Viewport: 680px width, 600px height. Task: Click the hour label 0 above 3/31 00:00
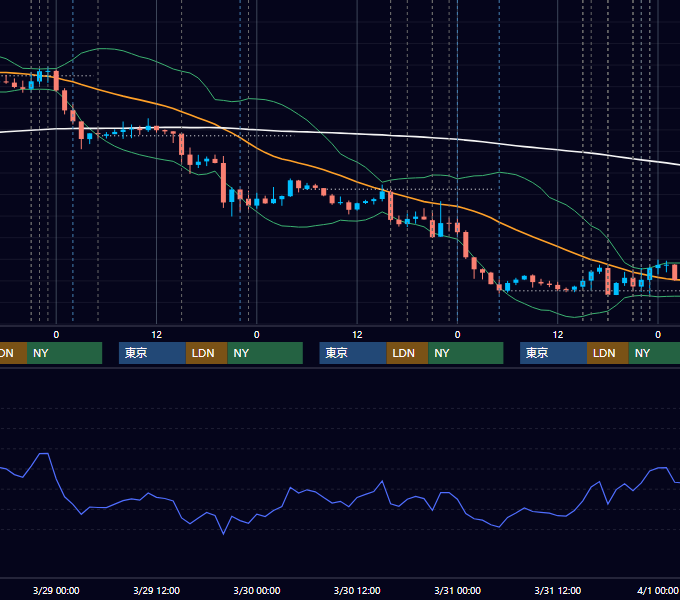coord(458,335)
